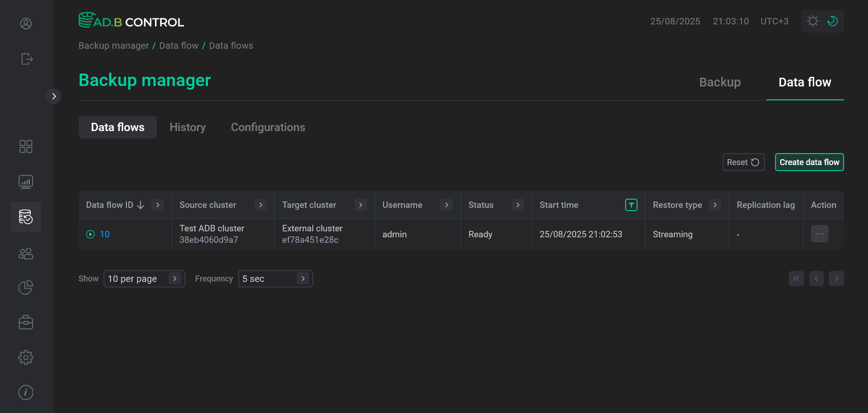Expand the sidebar with the arrow button

tap(54, 96)
